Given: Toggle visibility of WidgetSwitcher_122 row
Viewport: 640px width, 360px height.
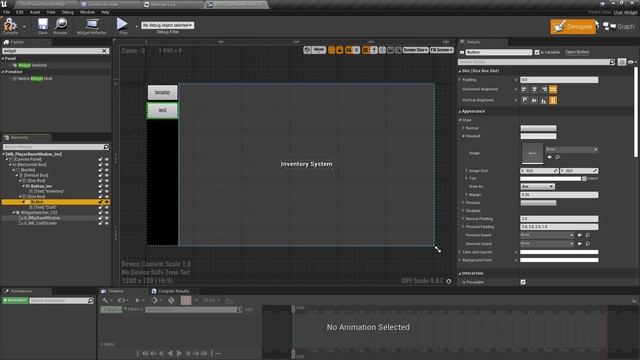Looking at the screenshot, I should tap(107, 213).
